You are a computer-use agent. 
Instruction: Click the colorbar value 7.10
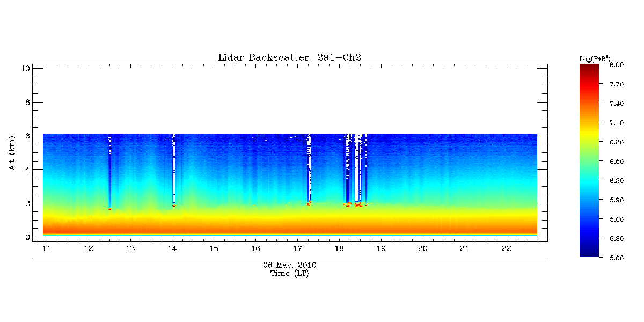(x=617, y=123)
